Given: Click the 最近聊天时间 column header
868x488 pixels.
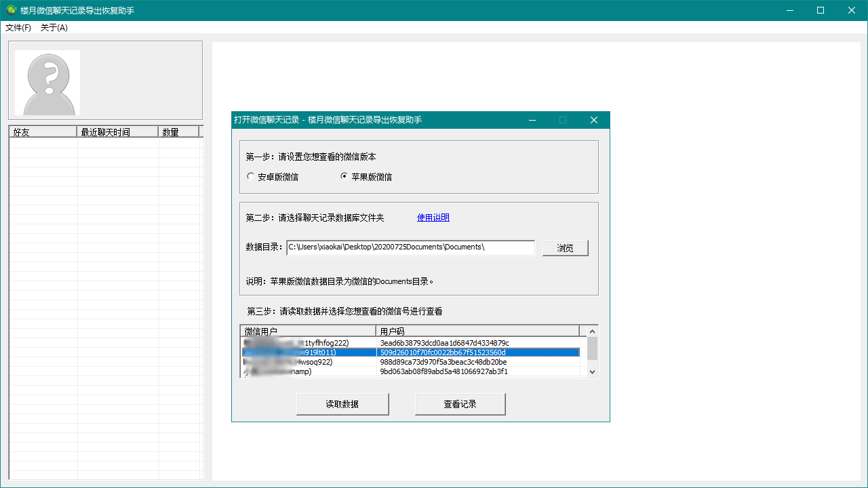Looking at the screenshot, I should click(x=119, y=131).
